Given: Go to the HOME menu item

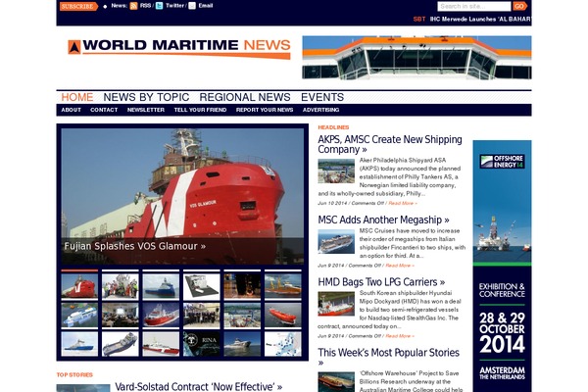Looking at the screenshot, I should 77,97.
